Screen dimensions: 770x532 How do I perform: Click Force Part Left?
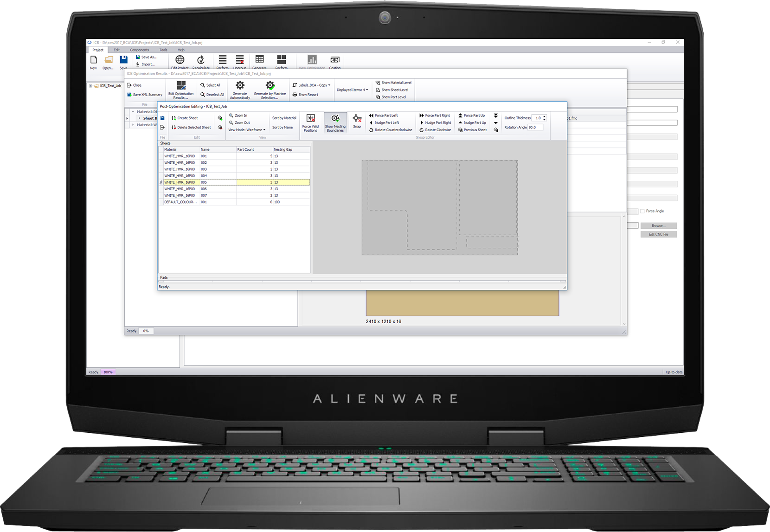coord(384,115)
